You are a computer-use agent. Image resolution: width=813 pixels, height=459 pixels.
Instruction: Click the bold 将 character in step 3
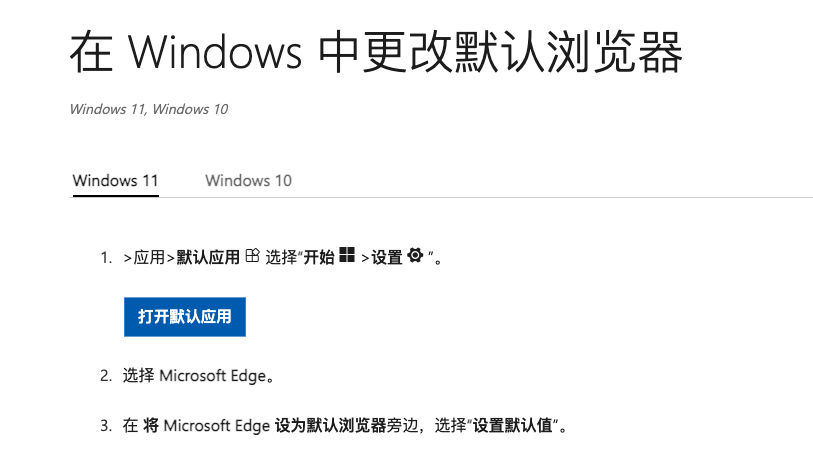click(151, 426)
